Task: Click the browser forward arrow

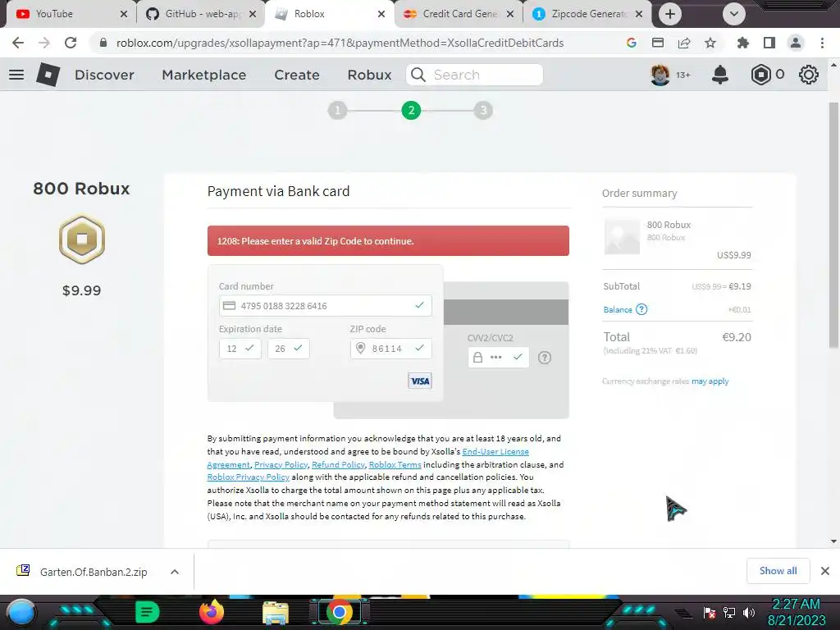Action: point(44,43)
